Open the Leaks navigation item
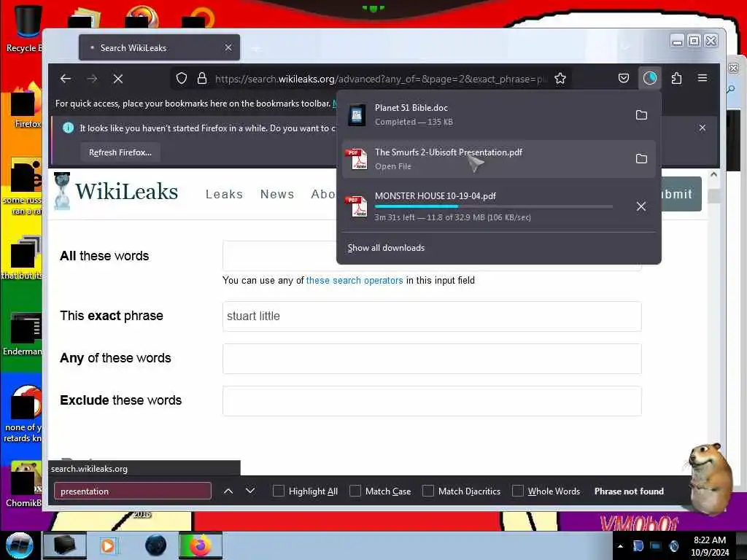Viewport: 747px width, 560px height. point(224,194)
